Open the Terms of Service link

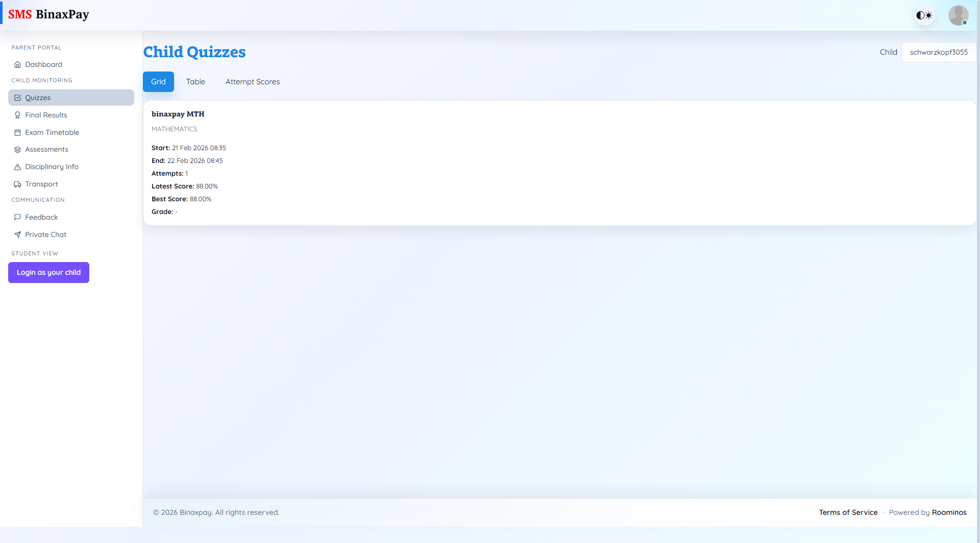848,512
